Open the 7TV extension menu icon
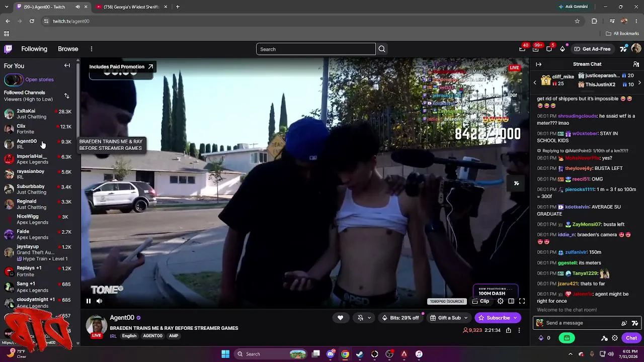This screenshot has width=644, height=362. pos(624,49)
